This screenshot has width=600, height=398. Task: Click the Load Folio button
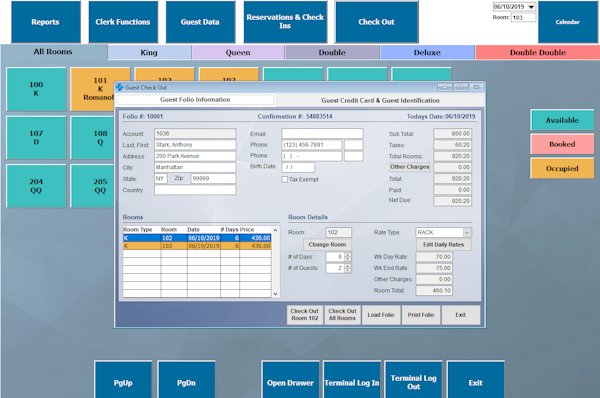[x=381, y=315]
